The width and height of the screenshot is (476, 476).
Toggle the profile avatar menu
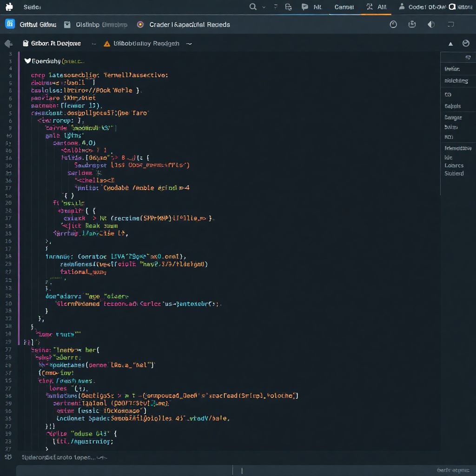466,43
